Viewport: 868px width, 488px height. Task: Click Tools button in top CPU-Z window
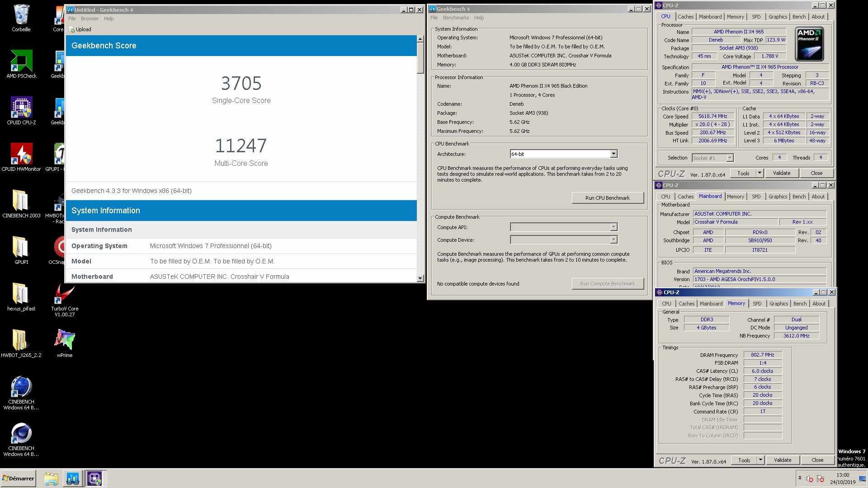click(x=743, y=173)
